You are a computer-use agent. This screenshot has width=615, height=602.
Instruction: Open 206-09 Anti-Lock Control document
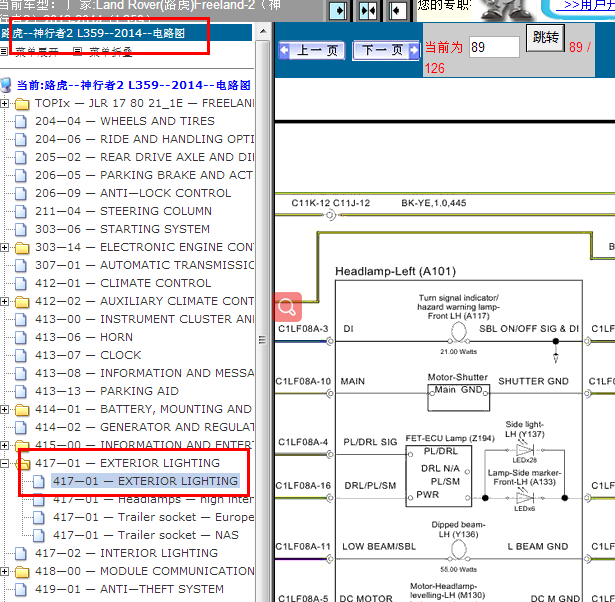[133, 193]
